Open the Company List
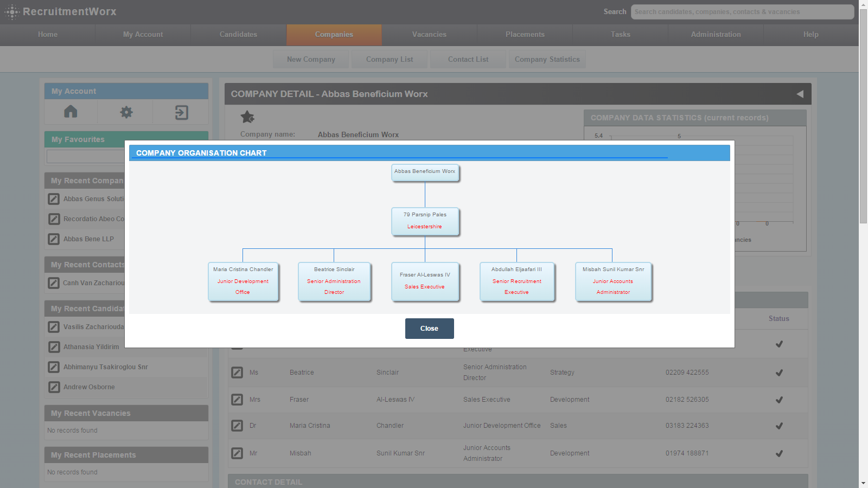This screenshot has height=488, width=868. click(390, 59)
